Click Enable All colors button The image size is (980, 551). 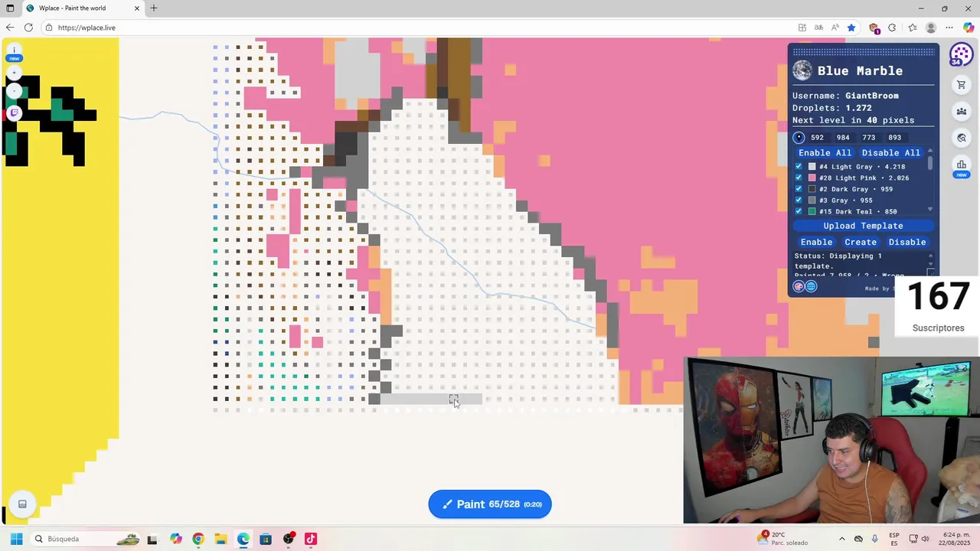(x=825, y=153)
